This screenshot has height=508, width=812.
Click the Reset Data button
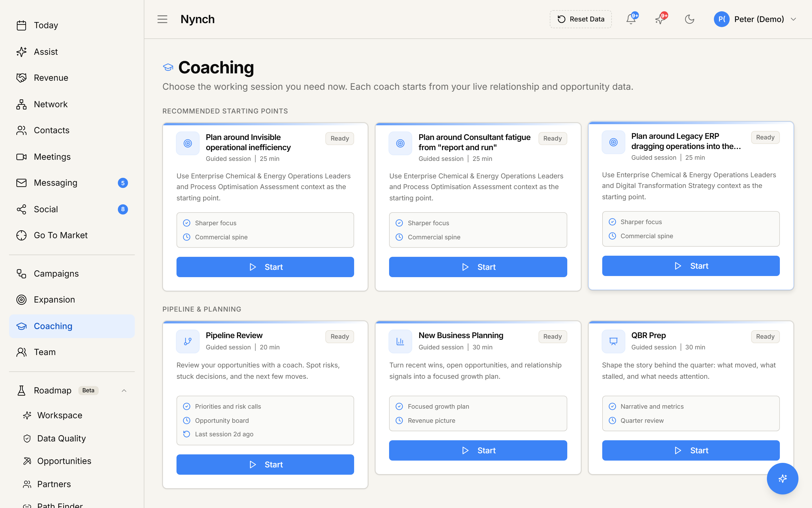(581, 19)
